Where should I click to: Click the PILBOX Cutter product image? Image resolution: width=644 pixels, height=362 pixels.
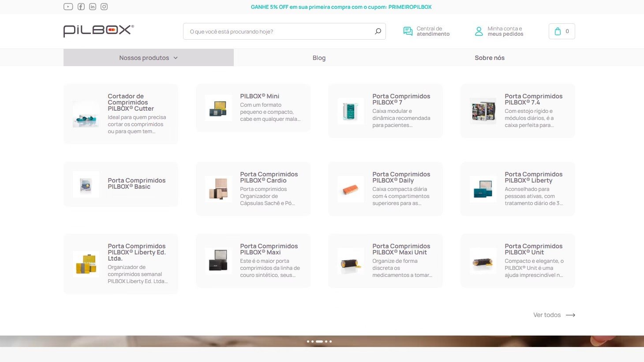(86, 114)
